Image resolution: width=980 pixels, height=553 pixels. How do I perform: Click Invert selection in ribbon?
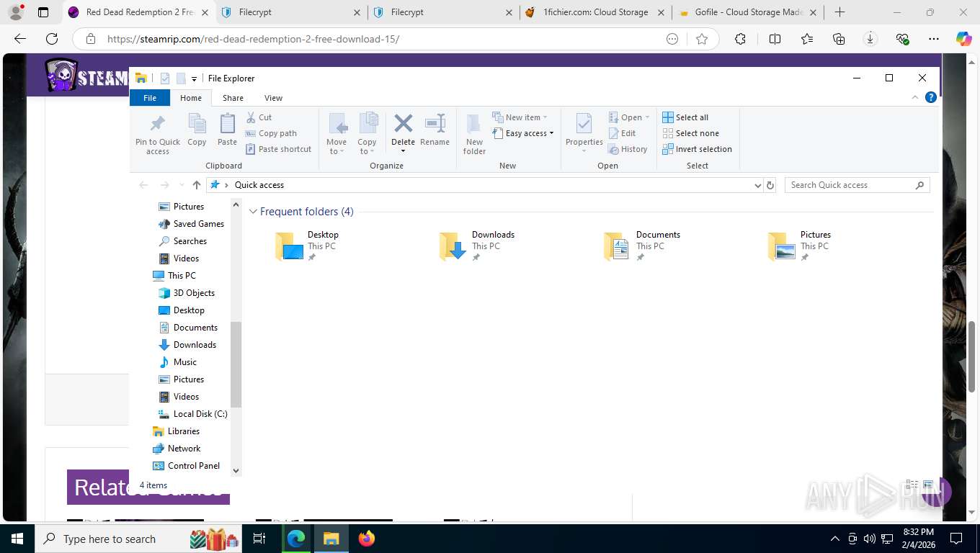pos(697,149)
